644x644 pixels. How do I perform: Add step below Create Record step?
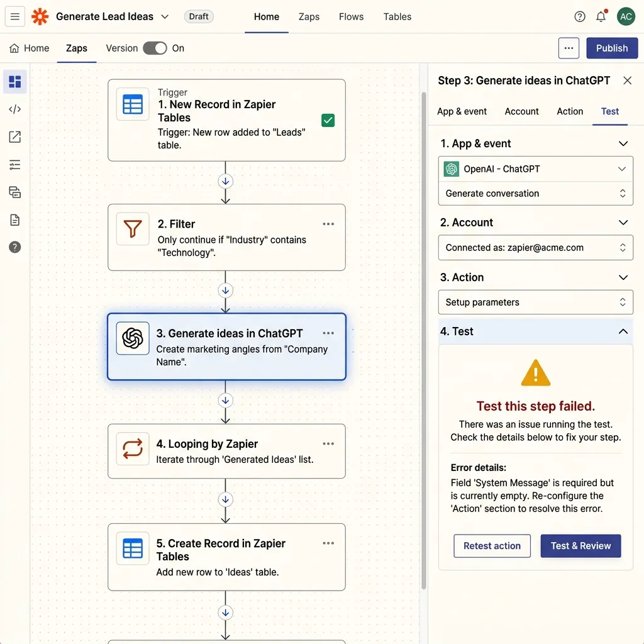point(226,613)
